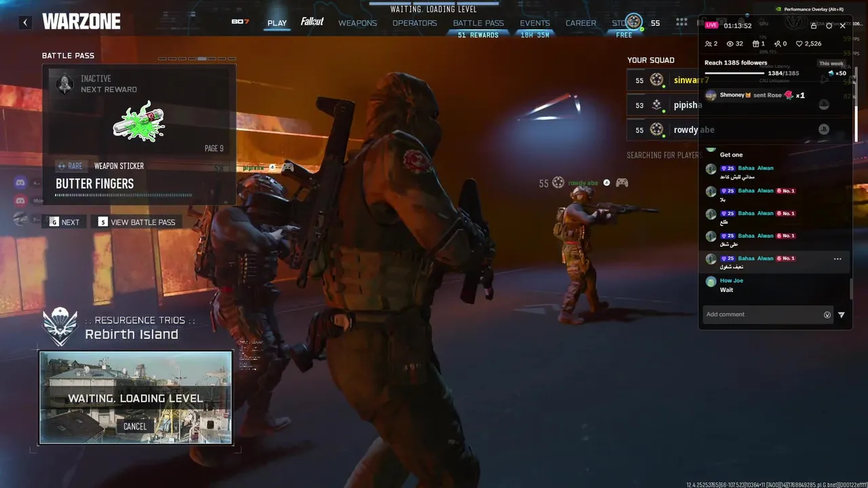Viewport: 868px width, 488px height.
Task: Open the BO7 game mode icon
Action: pos(240,22)
